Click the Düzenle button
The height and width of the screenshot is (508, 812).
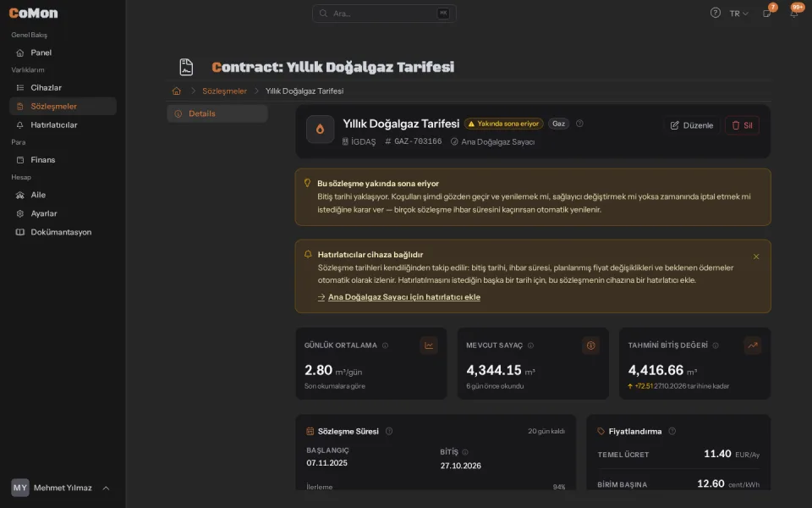(691, 125)
